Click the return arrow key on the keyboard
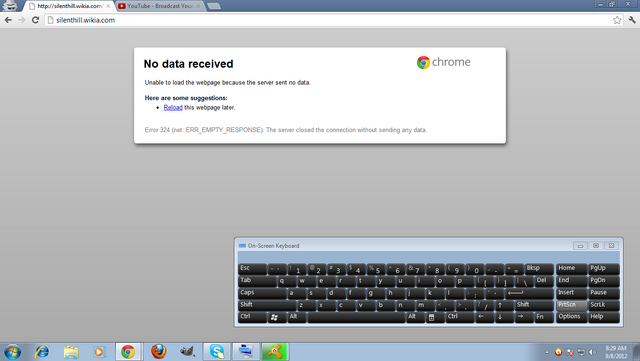 (x=529, y=293)
